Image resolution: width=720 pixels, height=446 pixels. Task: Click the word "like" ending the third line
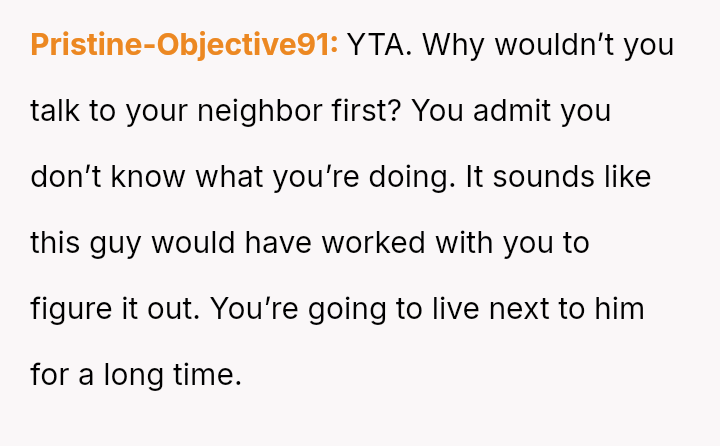pyautogui.click(x=626, y=177)
